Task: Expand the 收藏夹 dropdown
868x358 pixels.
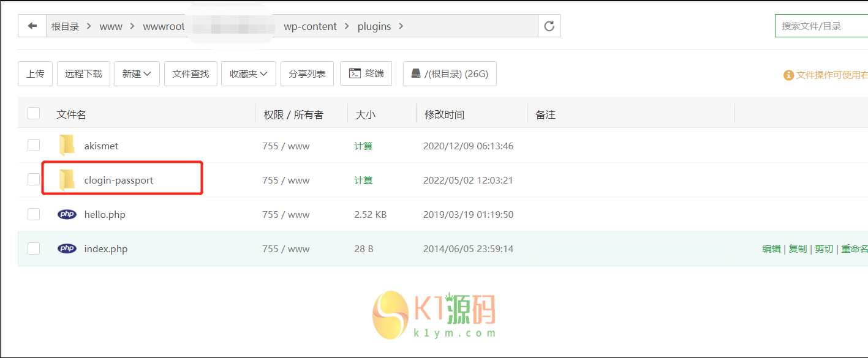Action: pos(249,73)
